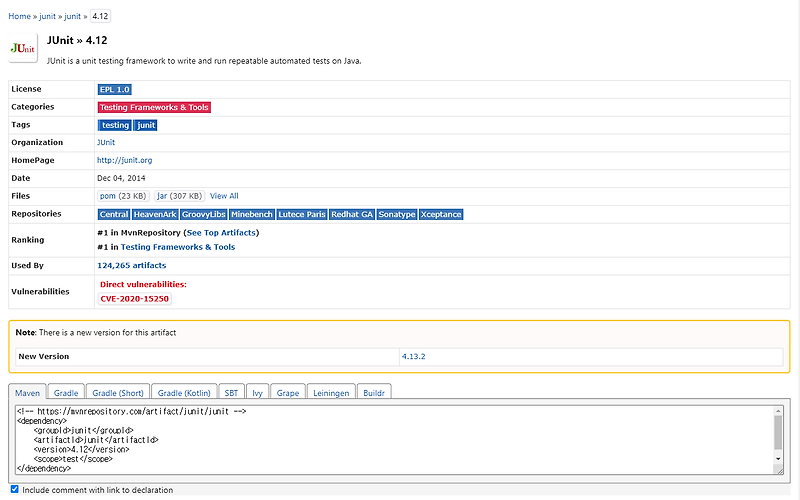Open the Minebench repository badge
This screenshot has width=800, height=500.
coord(252,214)
